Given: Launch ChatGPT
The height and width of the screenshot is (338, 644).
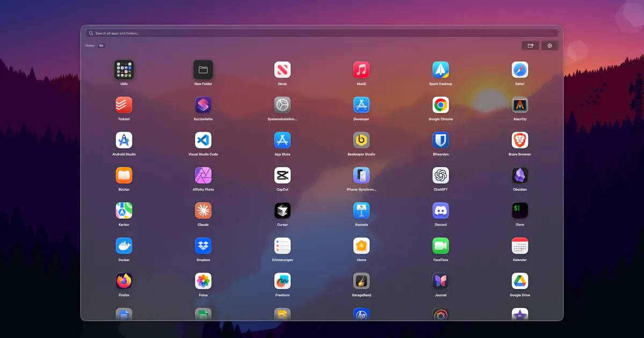Looking at the screenshot, I should (441, 175).
